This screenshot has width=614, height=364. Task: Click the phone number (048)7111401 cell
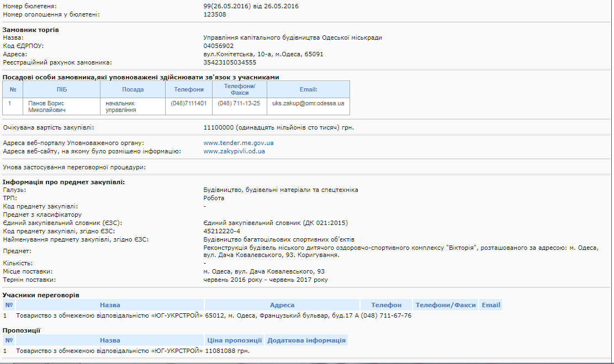click(189, 103)
